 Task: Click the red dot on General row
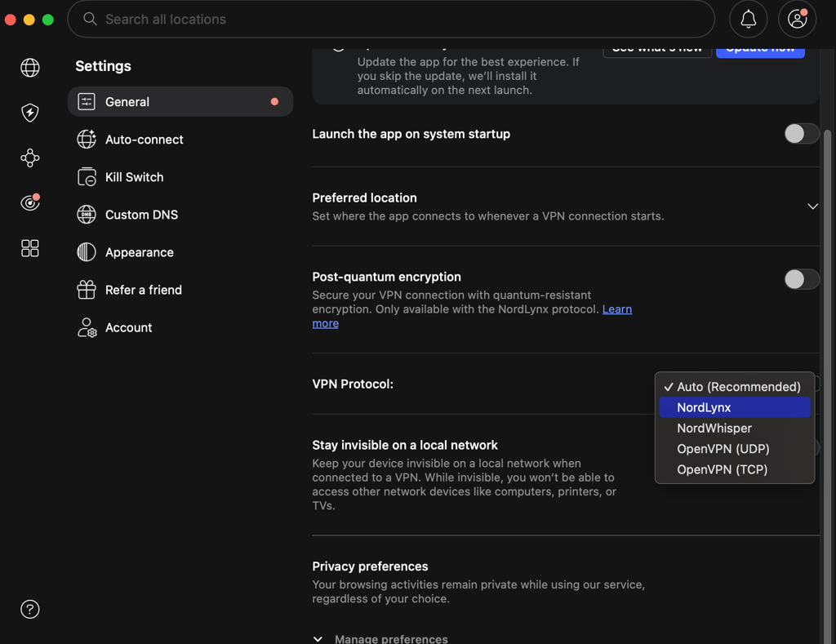(274, 101)
